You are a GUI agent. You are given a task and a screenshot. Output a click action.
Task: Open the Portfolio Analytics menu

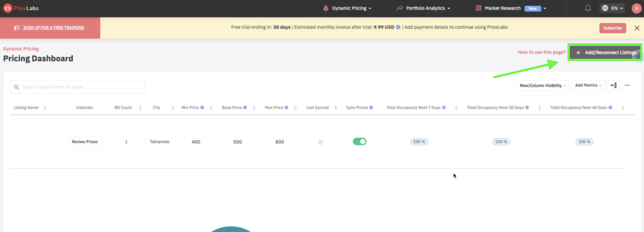pyautogui.click(x=423, y=8)
